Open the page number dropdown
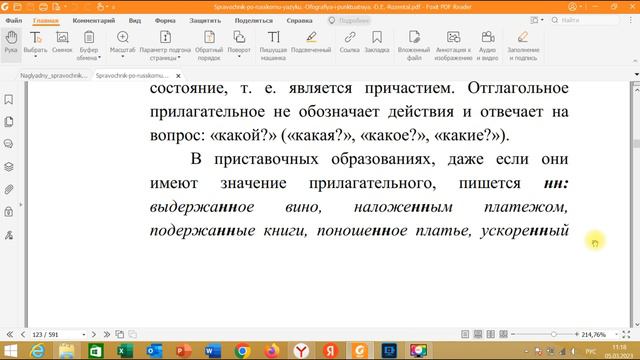The height and width of the screenshot is (360, 640). tap(84, 334)
